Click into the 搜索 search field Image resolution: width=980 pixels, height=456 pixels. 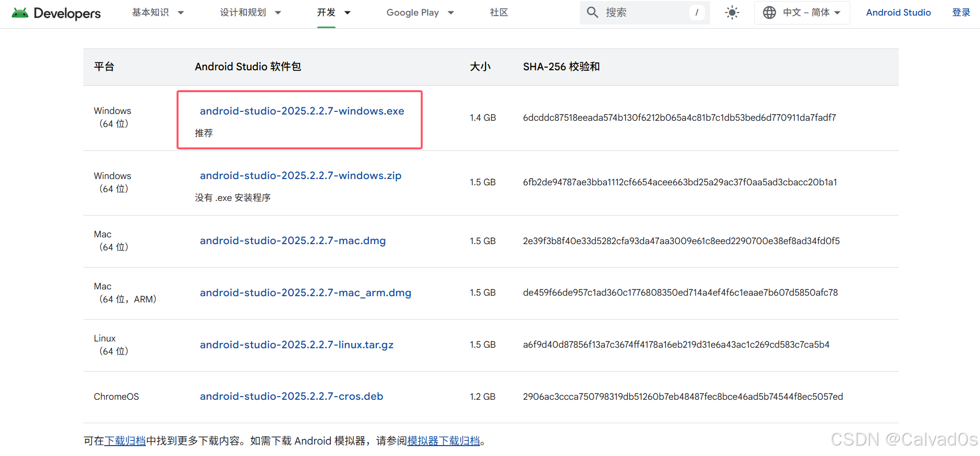pyautogui.click(x=645, y=12)
